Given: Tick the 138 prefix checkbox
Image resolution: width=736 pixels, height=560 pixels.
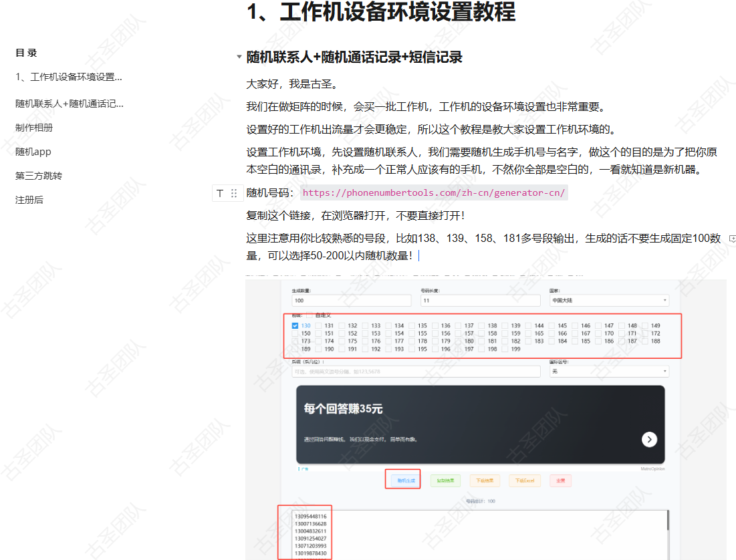Looking at the screenshot, I should (x=481, y=325).
